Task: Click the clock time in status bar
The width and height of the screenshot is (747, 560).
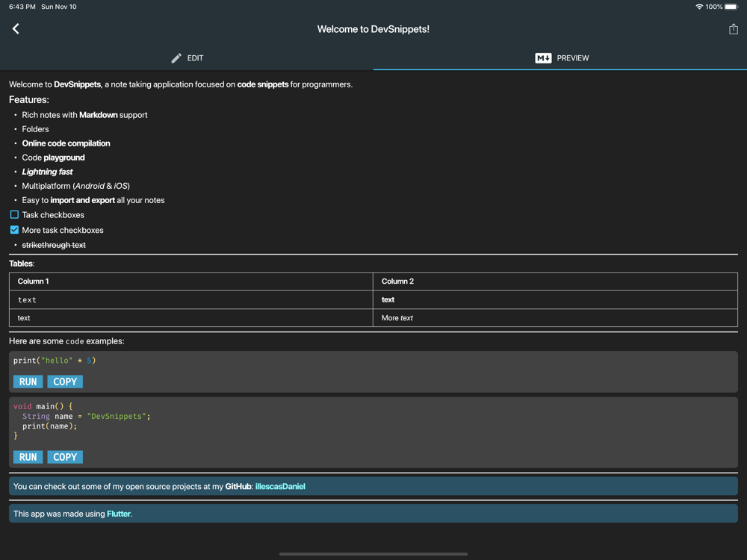Action: [22, 7]
